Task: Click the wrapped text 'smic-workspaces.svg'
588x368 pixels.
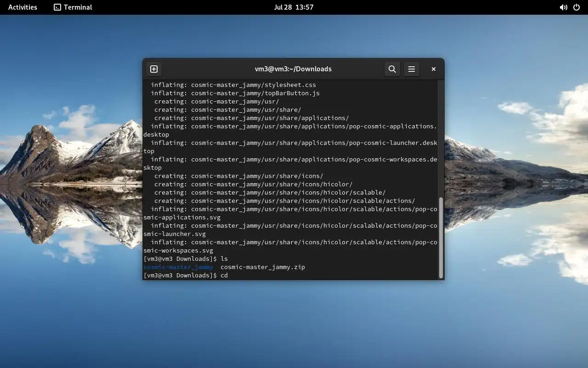Action: (x=178, y=251)
